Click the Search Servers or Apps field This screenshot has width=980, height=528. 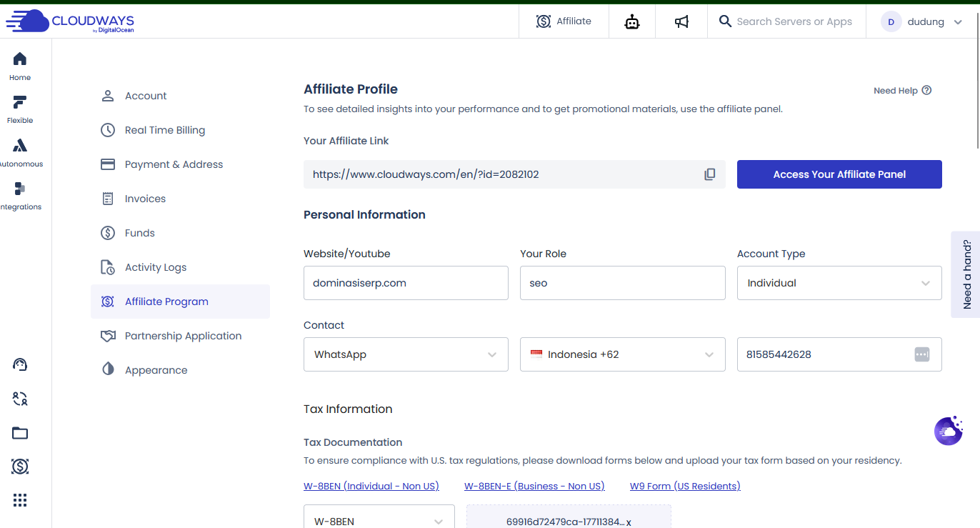click(x=794, y=21)
